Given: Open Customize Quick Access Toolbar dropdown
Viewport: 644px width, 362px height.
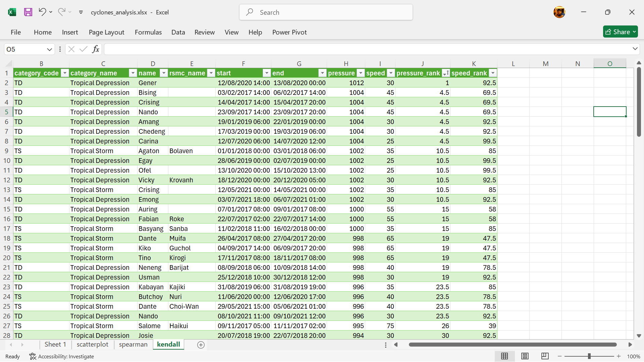Looking at the screenshot, I should 81,12.
